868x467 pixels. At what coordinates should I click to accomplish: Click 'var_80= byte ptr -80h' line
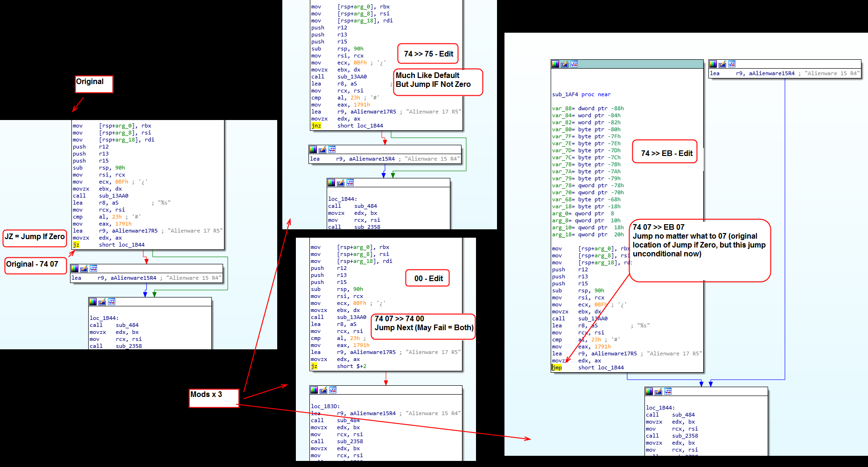pos(586,129)
